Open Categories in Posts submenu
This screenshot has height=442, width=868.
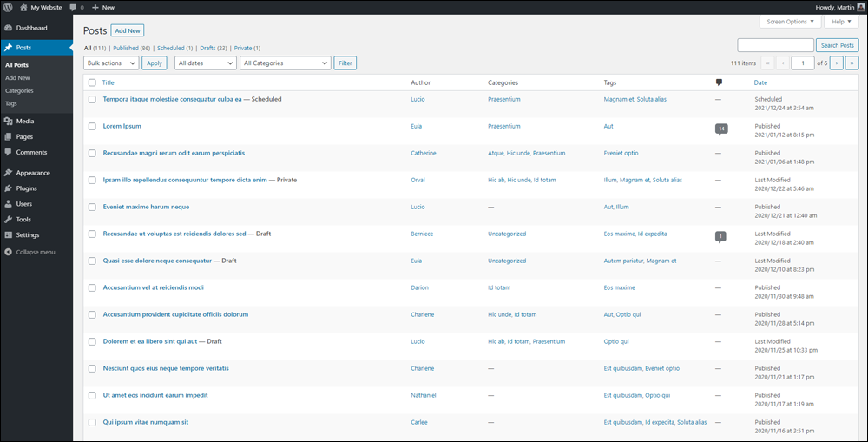pyautogui.click(x=19, y=91)
